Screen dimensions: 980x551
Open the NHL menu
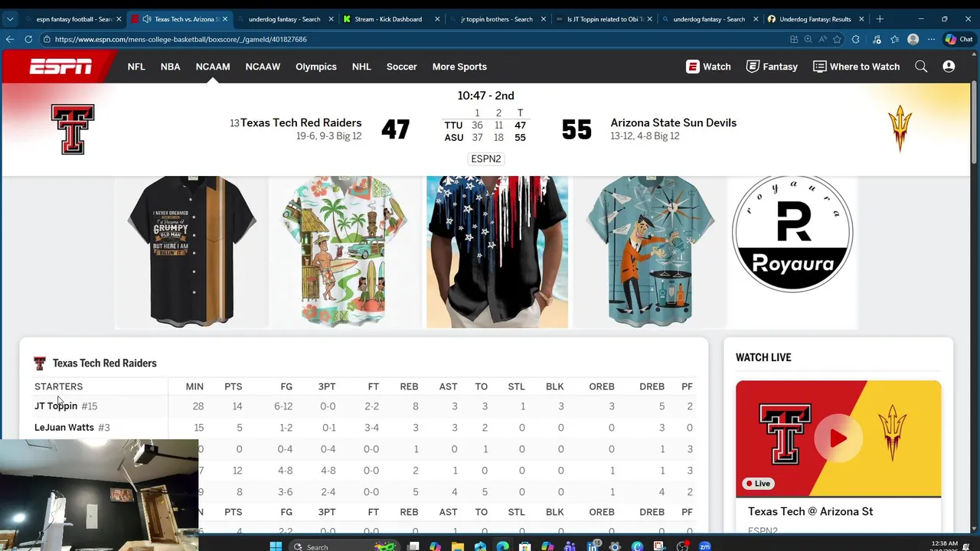(361, 67)
